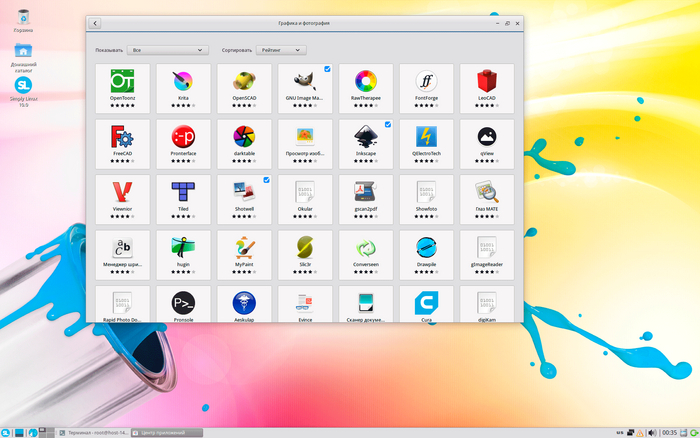Select the Tiled app icon
This screenshot has width=700, height=438.
[x=183, y=192]
